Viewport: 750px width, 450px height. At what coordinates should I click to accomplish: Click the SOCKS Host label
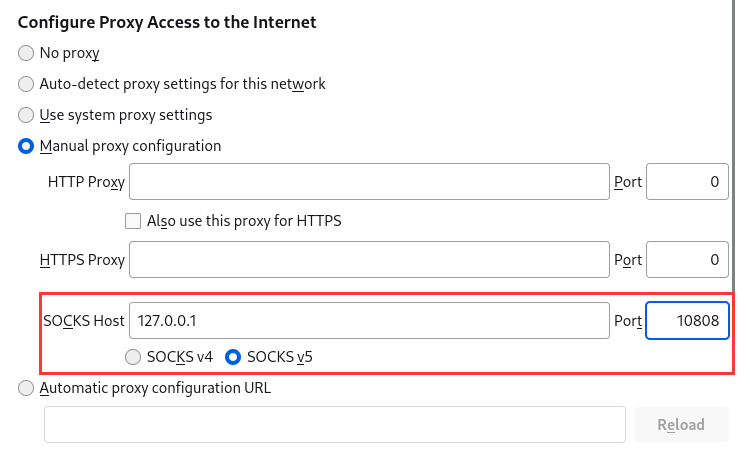(84, 320)
